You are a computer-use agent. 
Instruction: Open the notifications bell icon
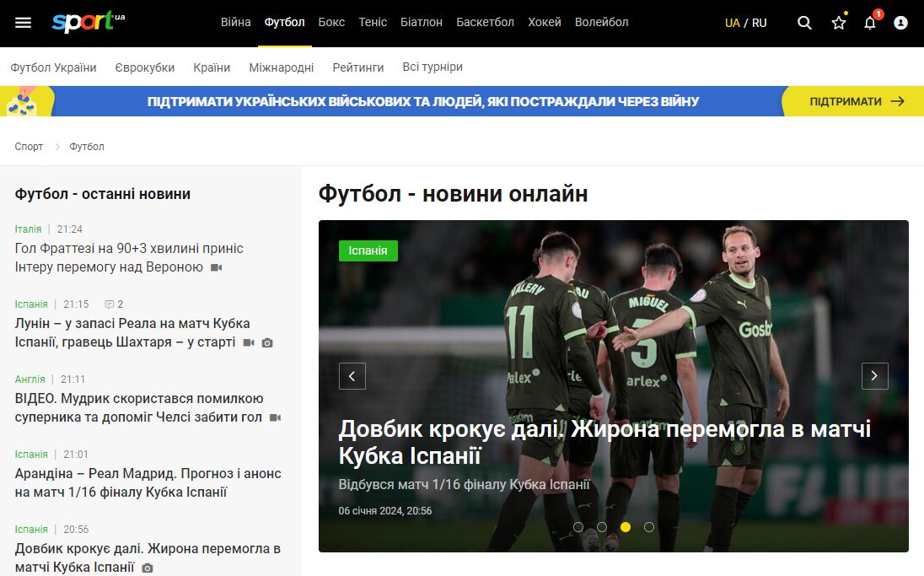click(870, 23)
